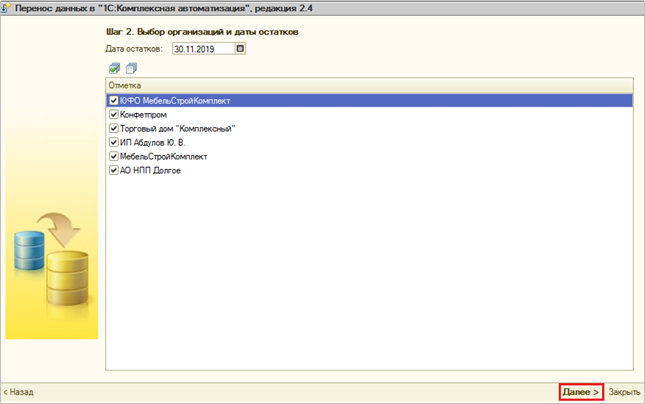This screenshot has height=404, width=645.
Task: Click into the Дата остатков date field
Action: (202, 47)
